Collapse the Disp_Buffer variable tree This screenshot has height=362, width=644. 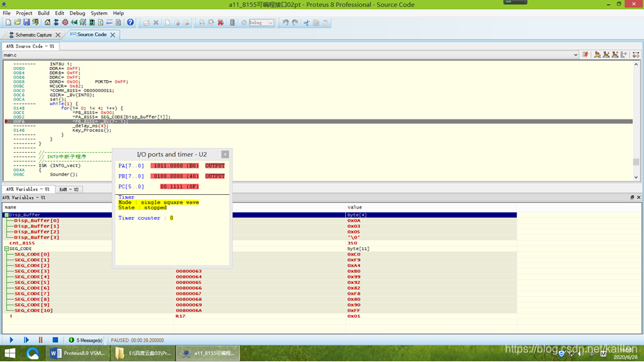[7, 215]
